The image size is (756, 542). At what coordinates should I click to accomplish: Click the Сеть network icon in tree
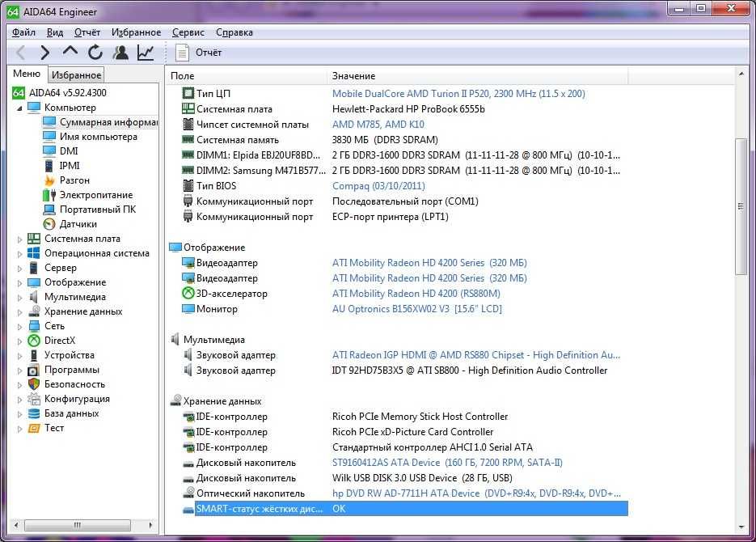coord(34,326)
